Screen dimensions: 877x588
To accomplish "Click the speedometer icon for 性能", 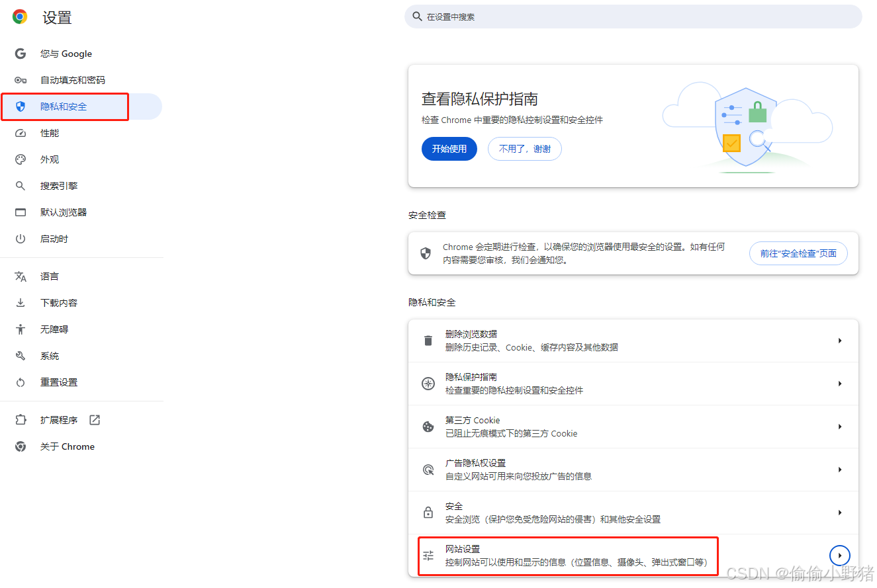I will [21, 133].
